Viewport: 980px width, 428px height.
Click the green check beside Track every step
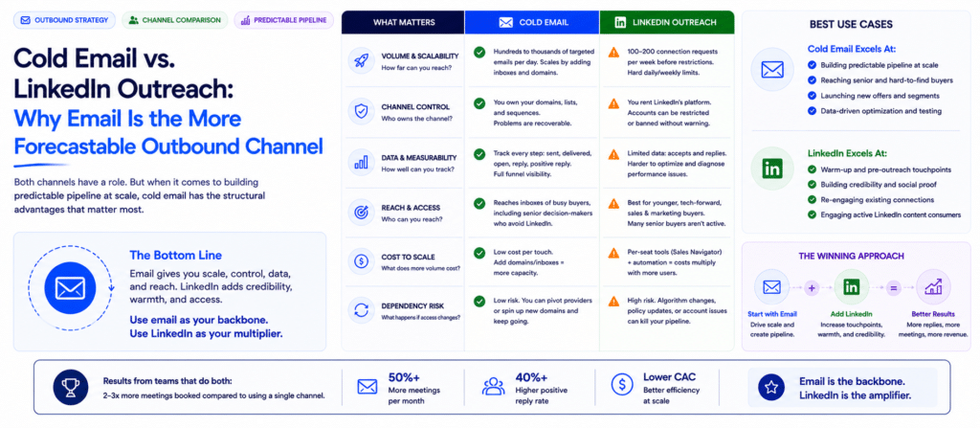[x=479, y=153]
